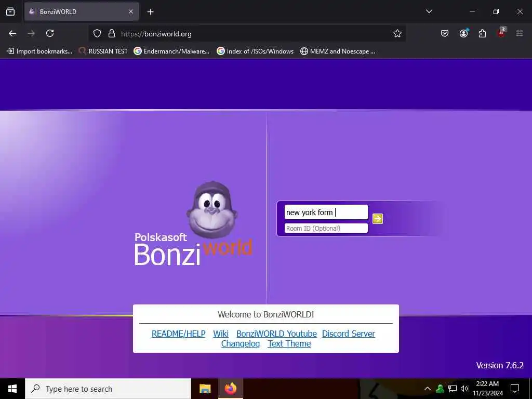Expand the list all tabs chevron

[x=429, y=11]
